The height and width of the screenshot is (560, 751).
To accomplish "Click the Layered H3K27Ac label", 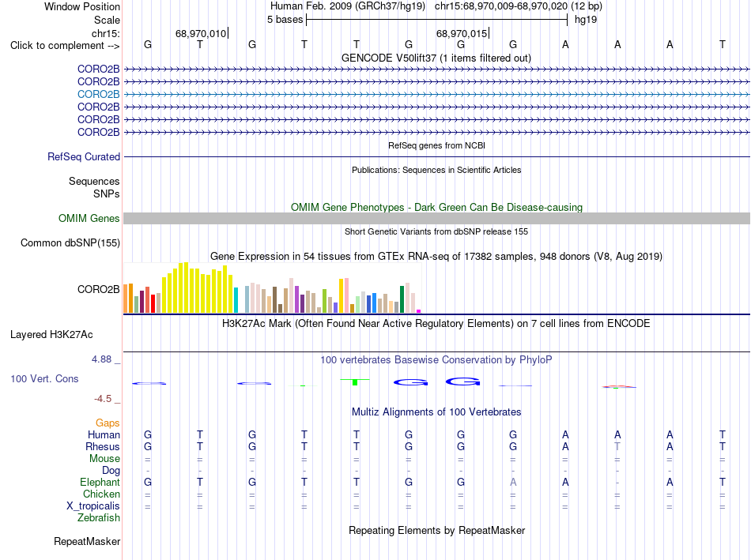I will pyautogui.click(x=51, y=335).
